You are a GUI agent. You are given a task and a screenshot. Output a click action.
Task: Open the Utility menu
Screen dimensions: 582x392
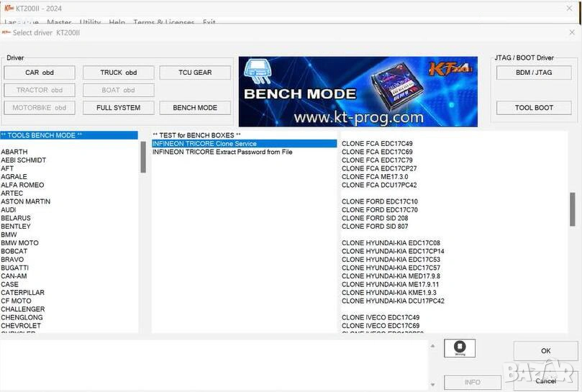(90, 22)
